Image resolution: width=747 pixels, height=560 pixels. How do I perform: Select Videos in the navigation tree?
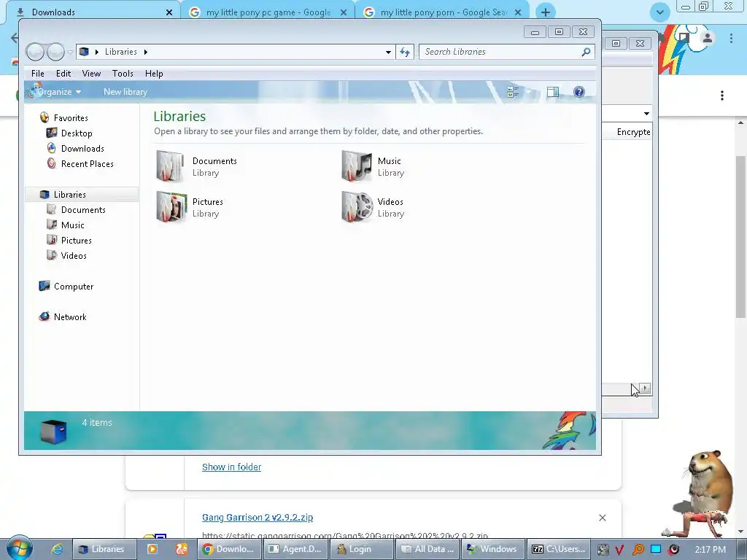(74, 256)
